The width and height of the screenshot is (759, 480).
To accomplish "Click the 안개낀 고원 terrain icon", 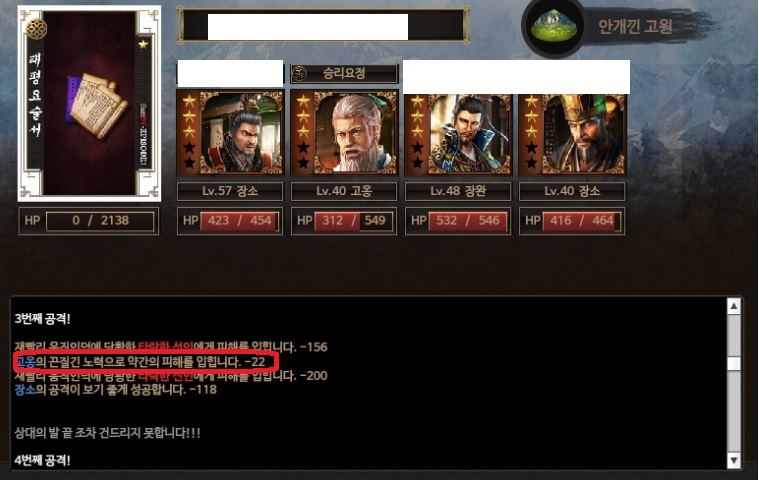I will pyautogui.click(x=554, y=27).
